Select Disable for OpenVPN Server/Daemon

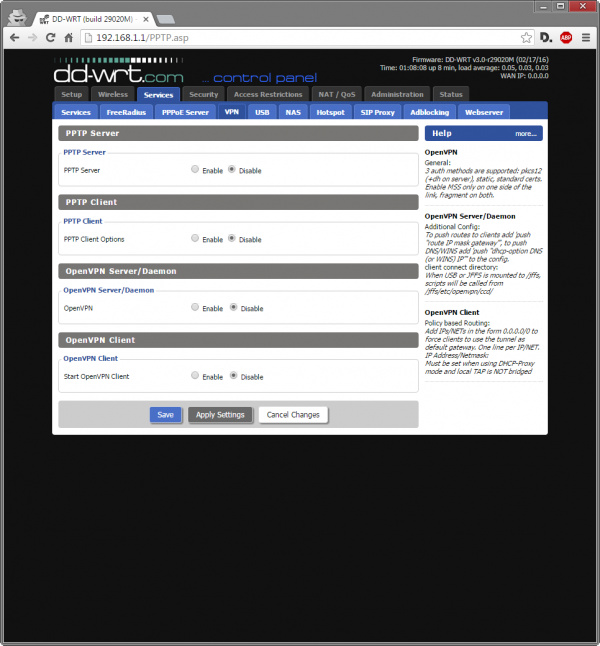234,308
